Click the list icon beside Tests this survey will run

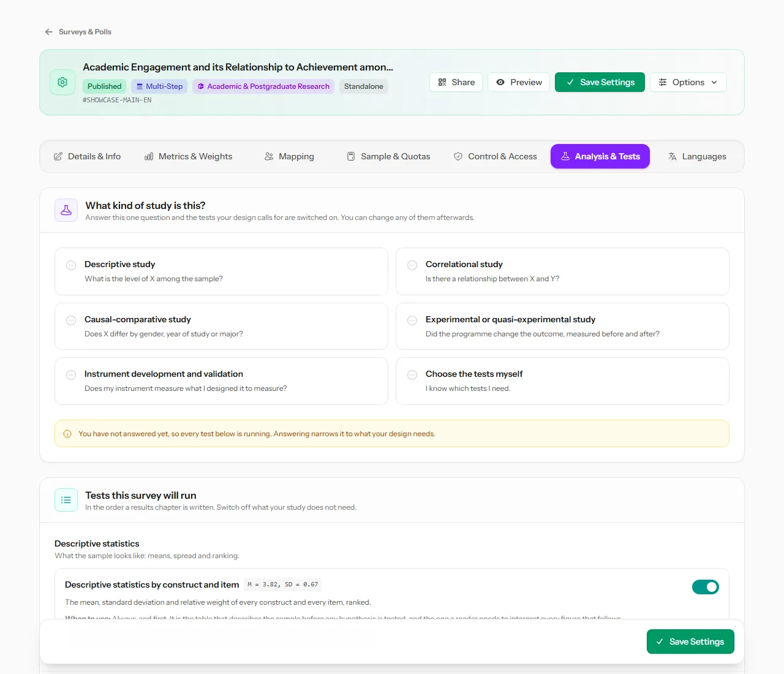[66, 500]
